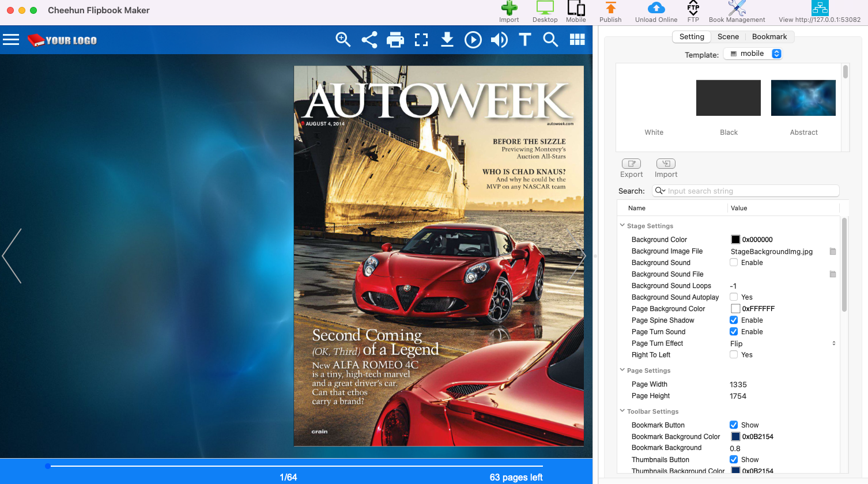The image size is (868, 484).
Task: Click the YOUR LOGO book icon
Action: (36, 40)
